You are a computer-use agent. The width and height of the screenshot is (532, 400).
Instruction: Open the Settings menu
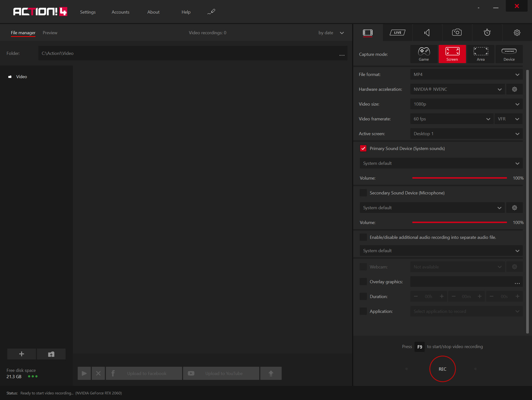coord(88,12)
